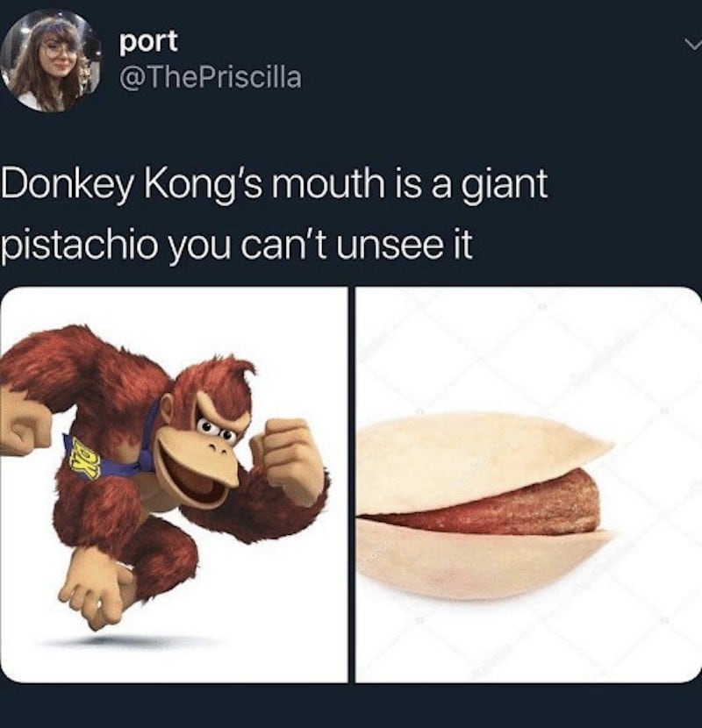
Task: Open the pistachio image attachment
Action: click(528, 485)
